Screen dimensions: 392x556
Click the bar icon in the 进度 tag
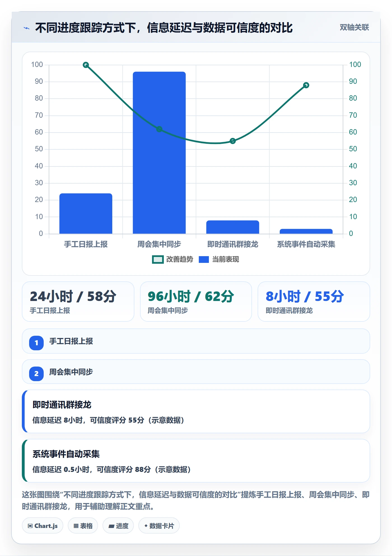(111, 526)
